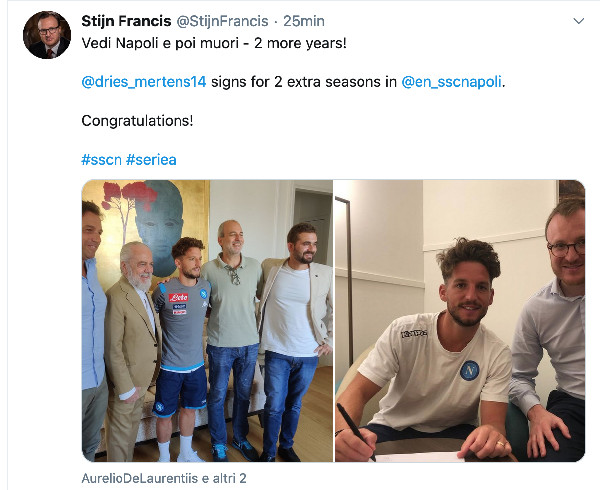View the contract signing photo on the right

tap(460, 321)
